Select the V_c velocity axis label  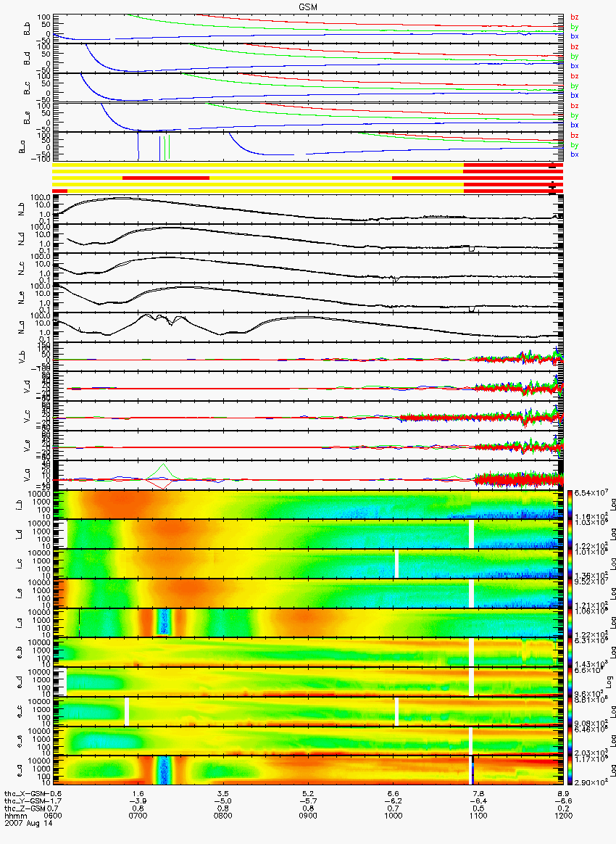[25, 415]
